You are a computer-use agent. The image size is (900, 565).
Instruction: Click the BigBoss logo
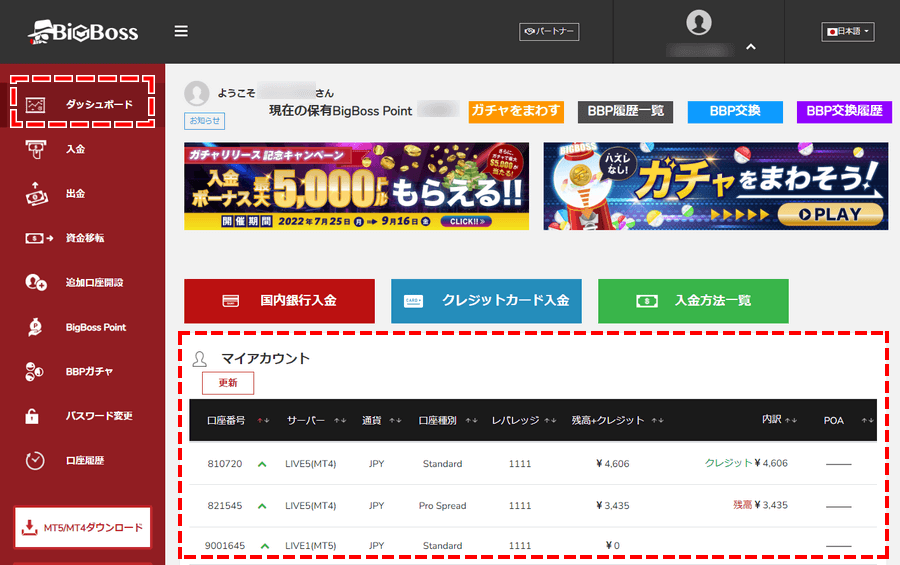[x=83, y=32]
